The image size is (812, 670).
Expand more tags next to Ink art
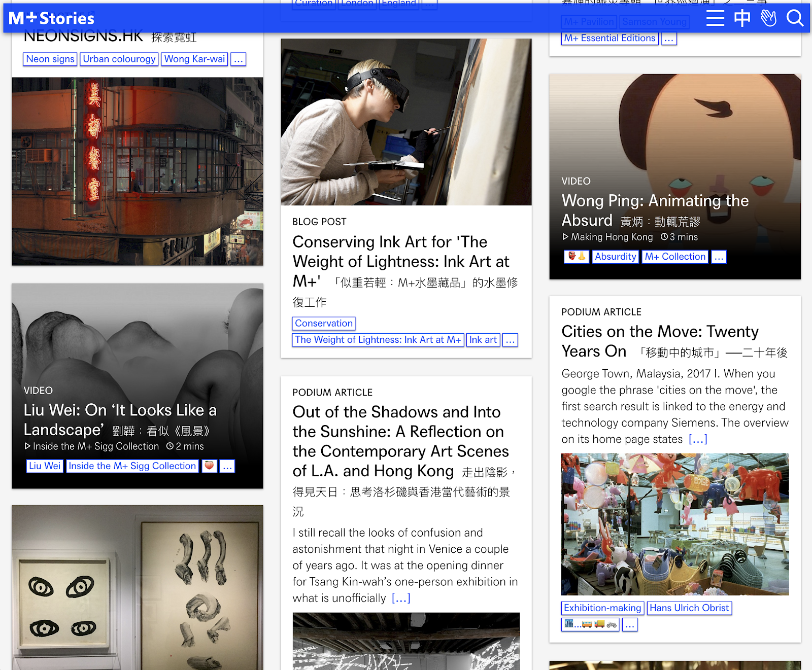510,340
